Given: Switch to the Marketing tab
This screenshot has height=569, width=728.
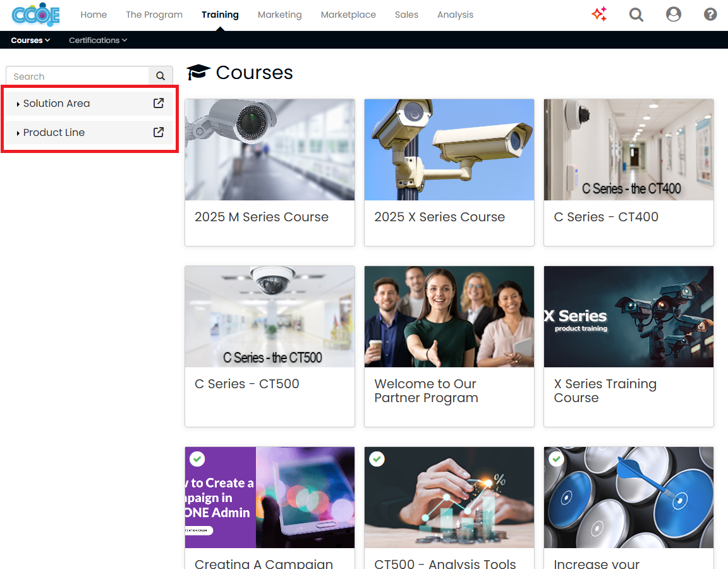Looking at the screenshot, I should click(x=279, y=14).
